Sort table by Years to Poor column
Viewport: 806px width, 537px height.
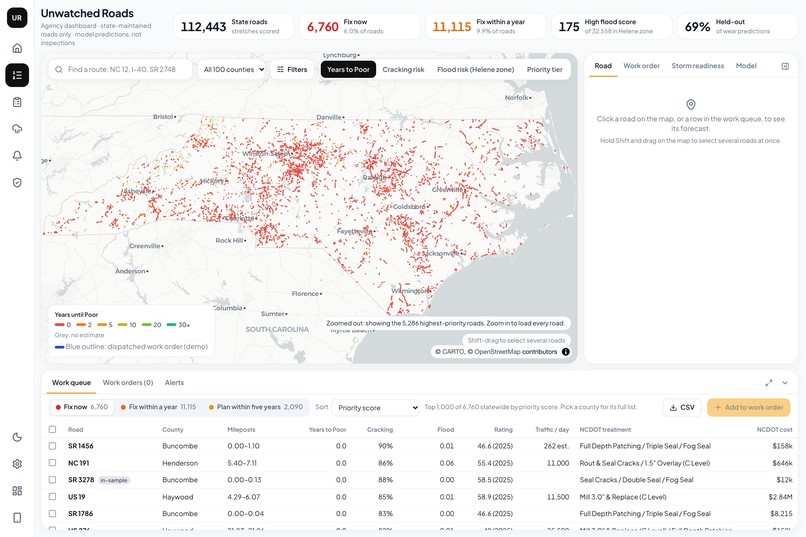327,430
